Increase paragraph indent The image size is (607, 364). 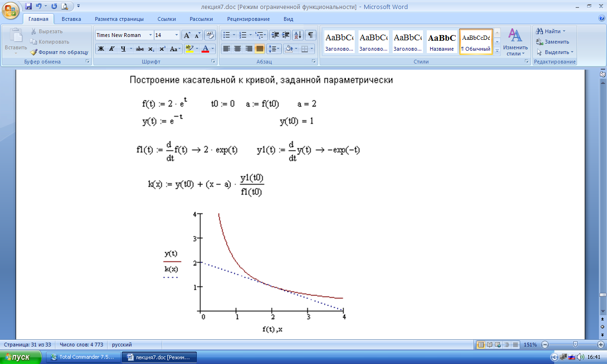click(x=286, y=35)
